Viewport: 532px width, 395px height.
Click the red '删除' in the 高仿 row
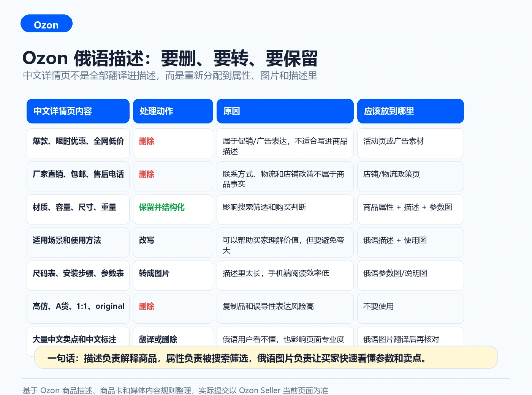(147, 307)
